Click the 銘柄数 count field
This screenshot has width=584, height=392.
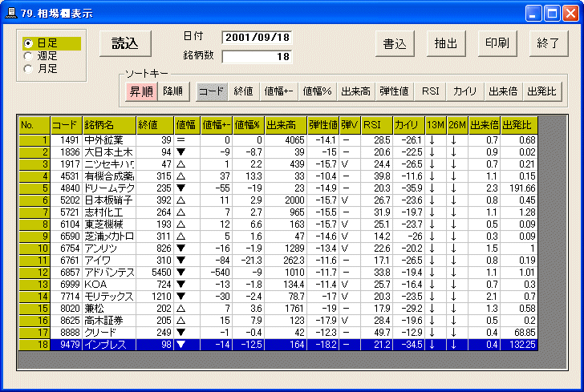(258, 56)
